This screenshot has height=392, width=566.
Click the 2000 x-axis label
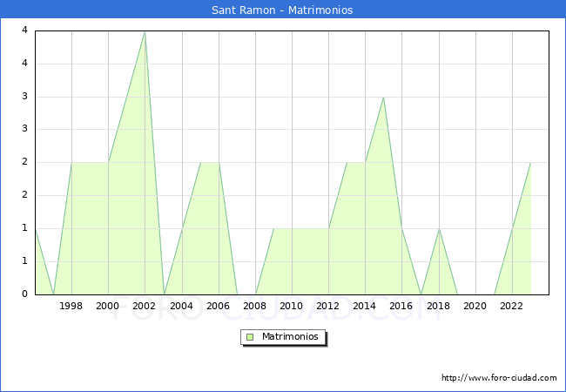[x=108, y=306]
